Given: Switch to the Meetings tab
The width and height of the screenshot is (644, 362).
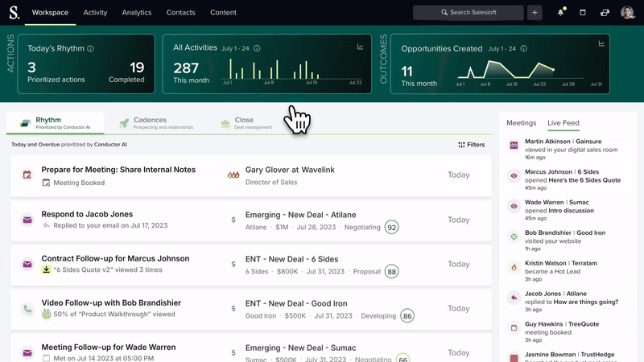Looking at the screenshot, I should (x=521, y=123).
